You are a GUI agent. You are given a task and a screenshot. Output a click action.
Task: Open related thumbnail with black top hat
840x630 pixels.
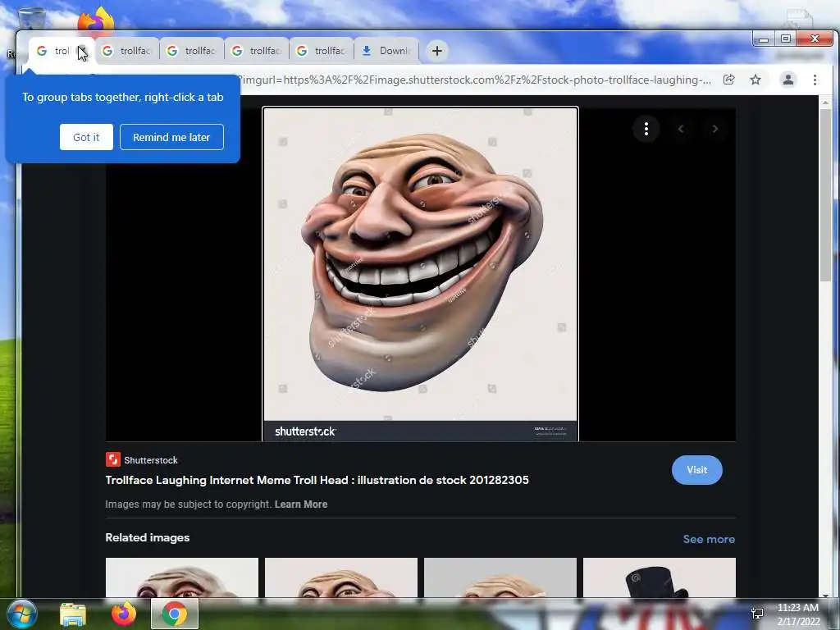pyautogui.click(x=659, y=577)
